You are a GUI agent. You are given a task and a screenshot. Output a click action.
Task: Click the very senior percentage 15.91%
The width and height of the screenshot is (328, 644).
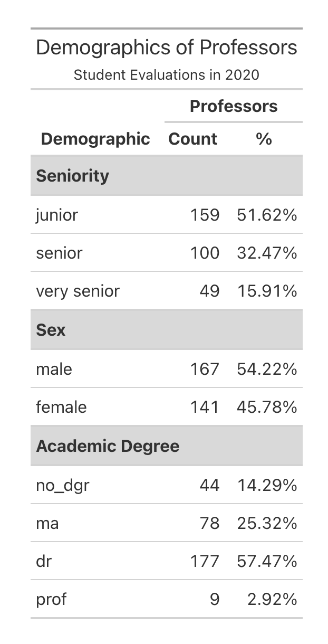(267, 291)
